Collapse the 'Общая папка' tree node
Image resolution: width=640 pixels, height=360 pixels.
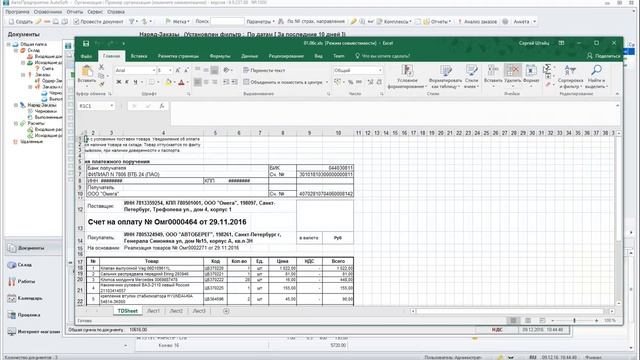[x=9, y=44]
